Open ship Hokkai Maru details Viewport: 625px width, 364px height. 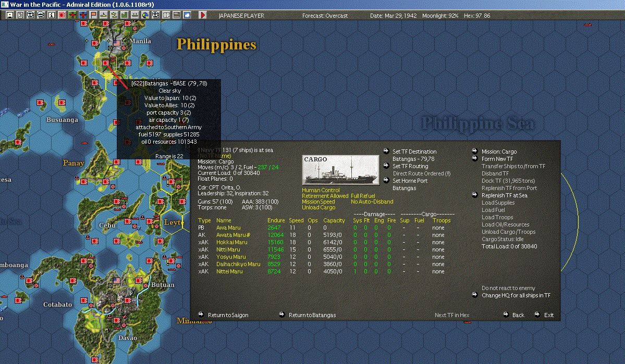coord(231,242)
